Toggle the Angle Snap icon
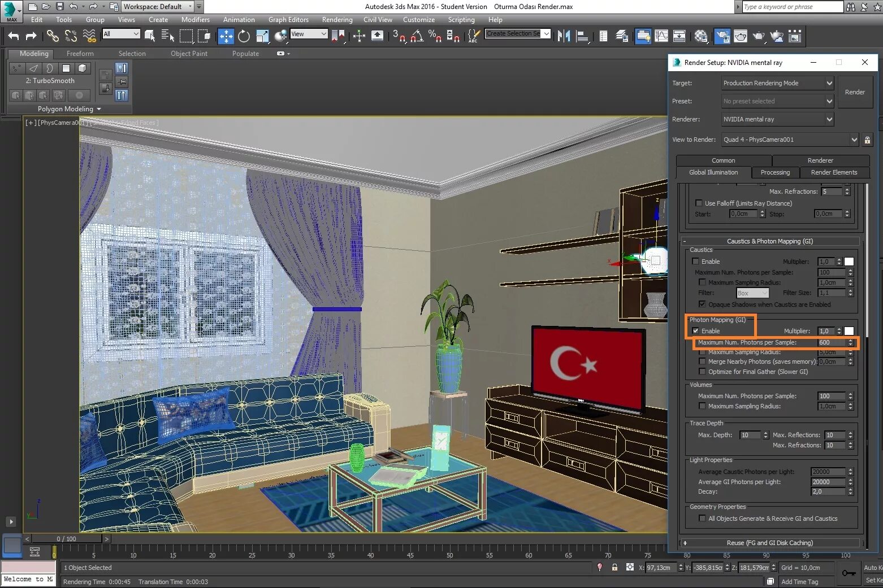The height and width of the screenshot is (588, 883). [417, 36]
